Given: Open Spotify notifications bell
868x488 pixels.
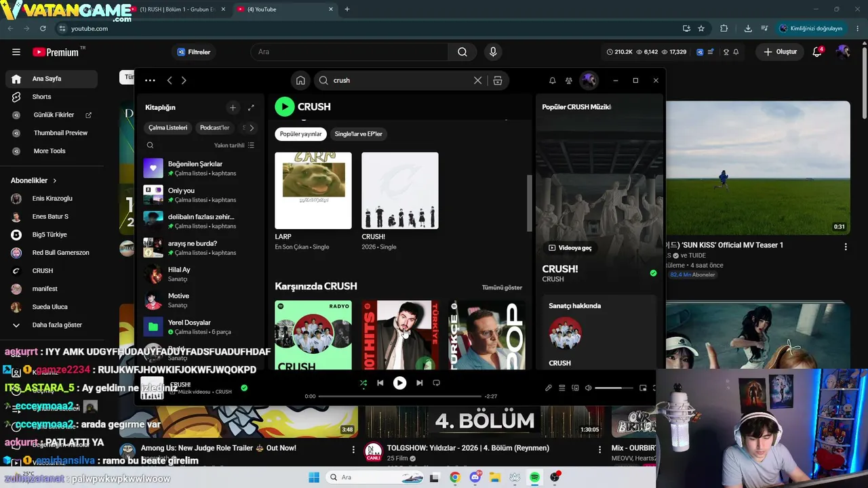Looking at the screenshot, I should click(552, 80).
